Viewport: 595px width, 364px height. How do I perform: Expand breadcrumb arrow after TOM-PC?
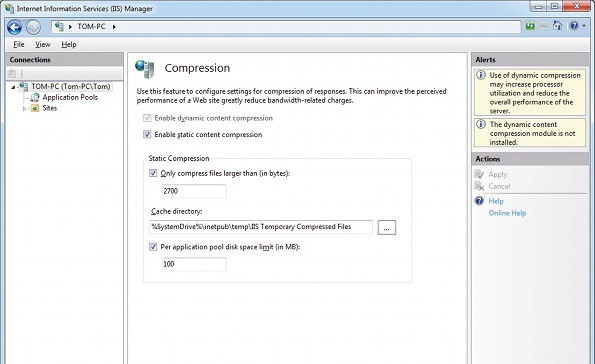point(114,27)
